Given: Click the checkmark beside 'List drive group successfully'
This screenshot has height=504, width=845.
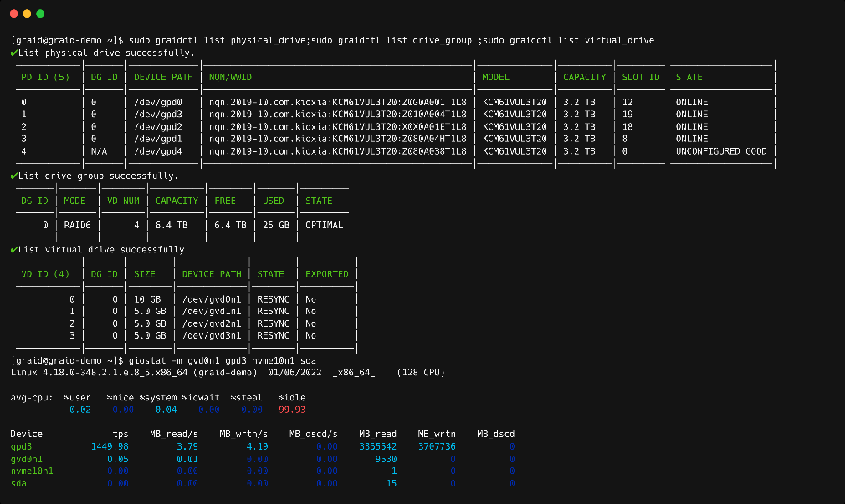Looking at the screenshot, I should point(15,175).
